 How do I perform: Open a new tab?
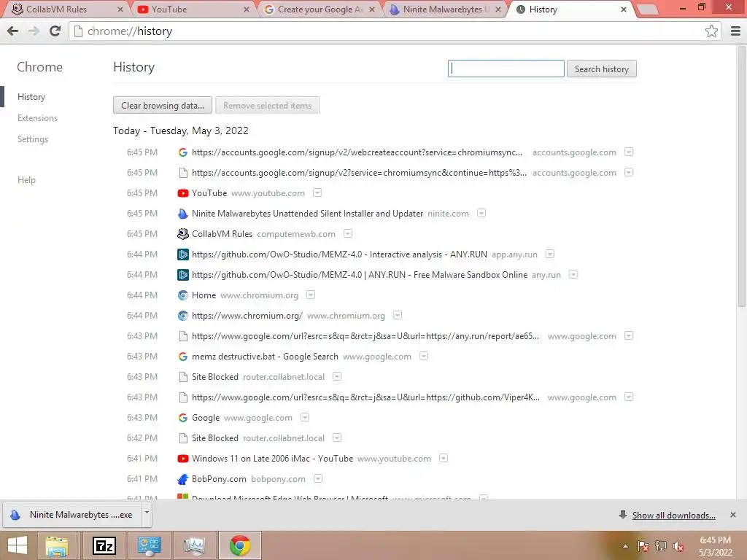coord(647,9)
